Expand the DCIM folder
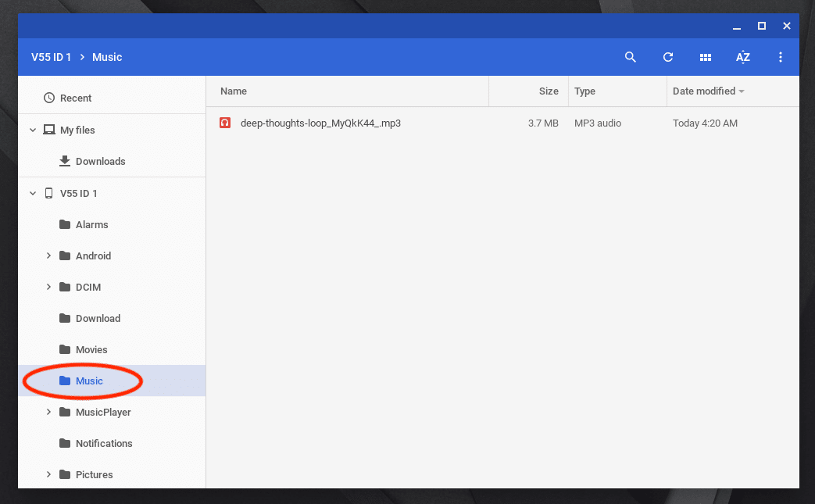Viewport: 815px width, 504px height. point(48,287)
